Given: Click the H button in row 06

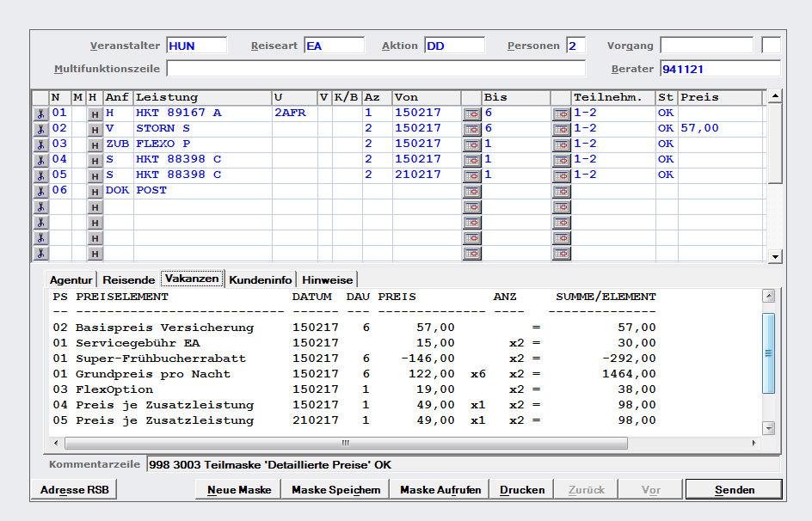Looking at the screenshot, I should (x=95, y=192).
